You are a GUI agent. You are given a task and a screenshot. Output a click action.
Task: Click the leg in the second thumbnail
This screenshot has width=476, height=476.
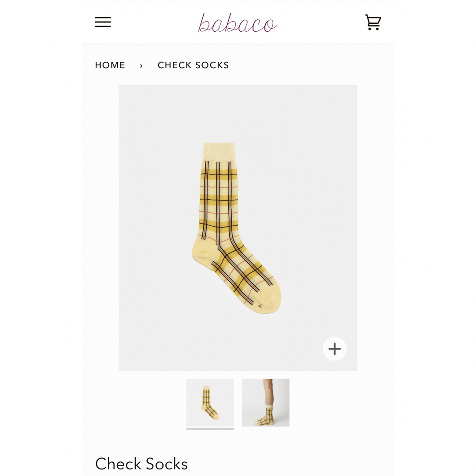[x=268, y=392]
